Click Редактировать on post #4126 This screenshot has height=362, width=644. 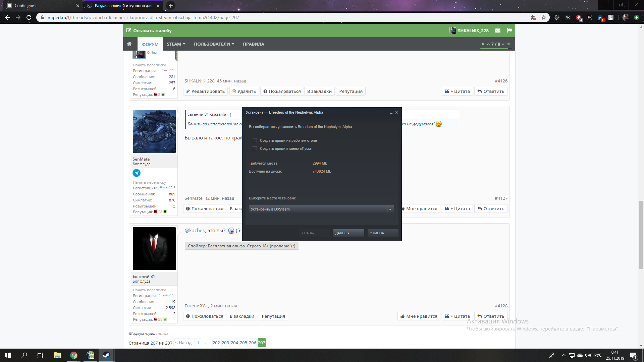pos(205,92)
